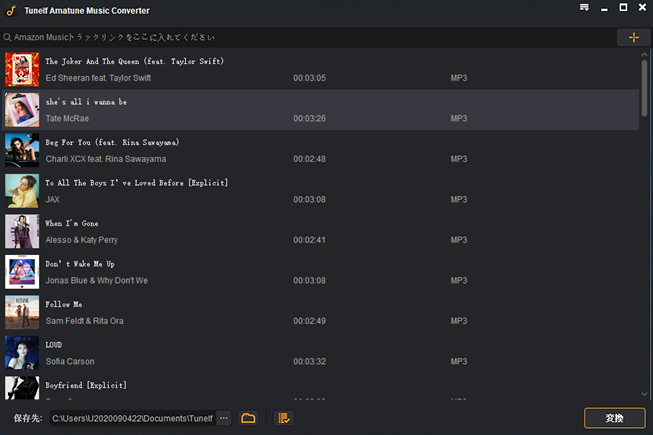
Task: Click duration 00:02:48
Action: click(x=309, y=159)
